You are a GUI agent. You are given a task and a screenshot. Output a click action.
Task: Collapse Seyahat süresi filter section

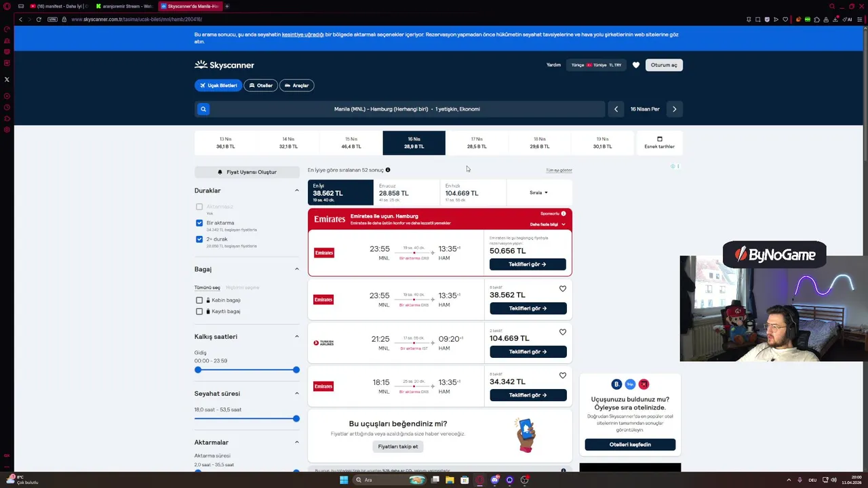pos(296,394)
